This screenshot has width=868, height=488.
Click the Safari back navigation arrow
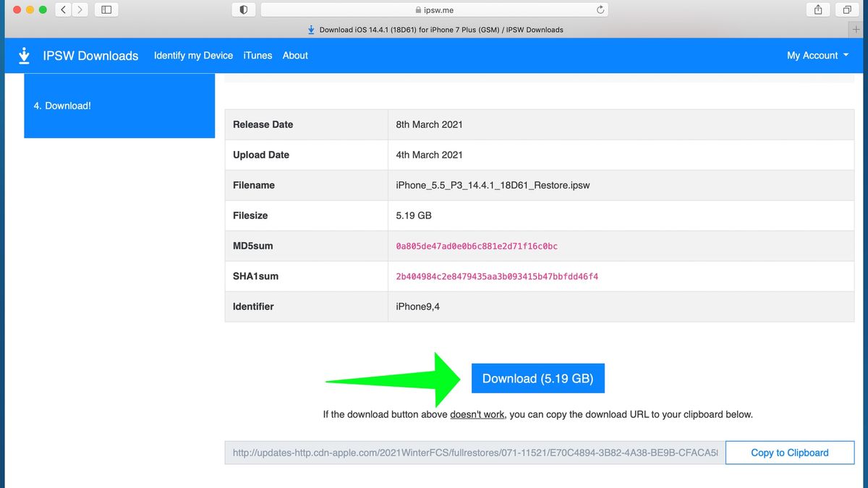61,9
